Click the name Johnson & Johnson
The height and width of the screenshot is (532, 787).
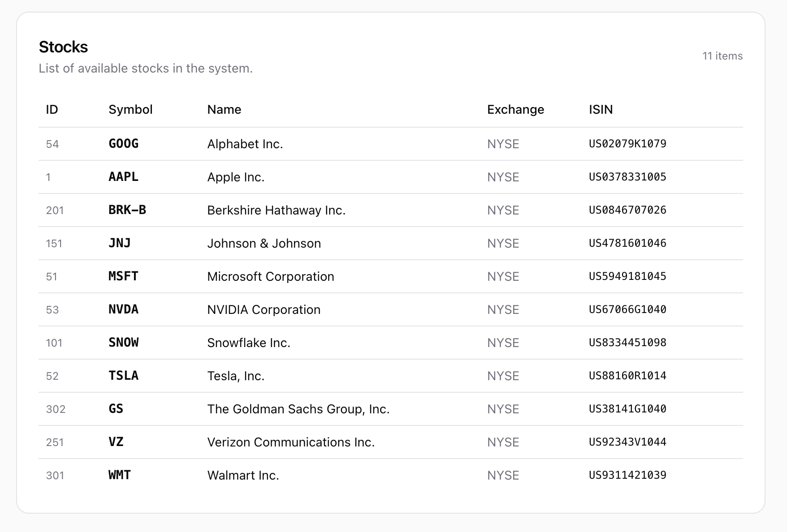(x=264, y=243)
